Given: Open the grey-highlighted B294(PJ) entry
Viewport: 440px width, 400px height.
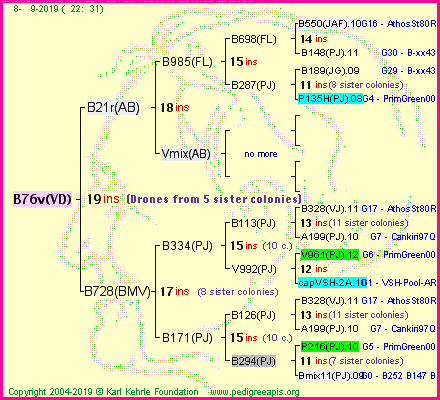Looking at the screenshot, I should tap(254, 361).
